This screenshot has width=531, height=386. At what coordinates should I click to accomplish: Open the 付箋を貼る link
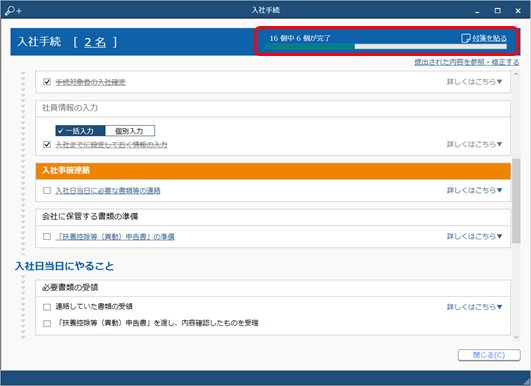489,38
